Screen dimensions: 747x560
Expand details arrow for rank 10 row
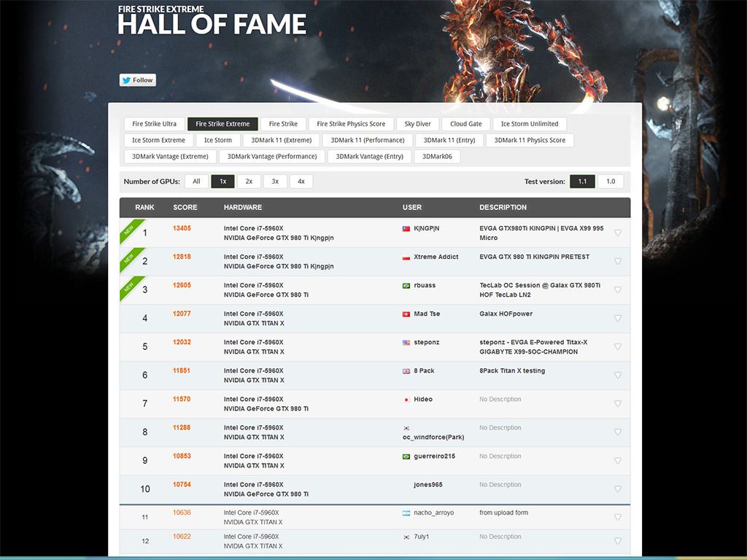(x=617, y=489)
